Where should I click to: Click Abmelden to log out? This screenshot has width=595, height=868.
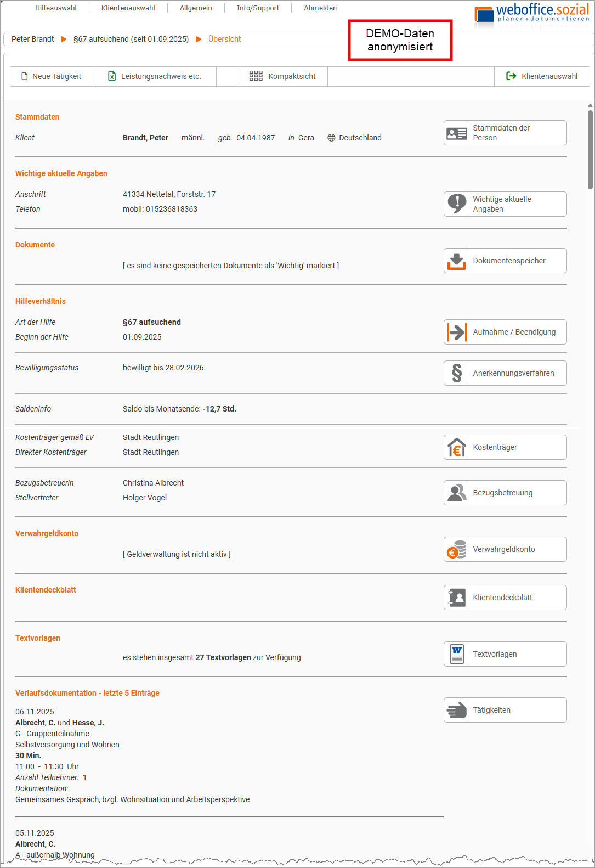[320, 8]
